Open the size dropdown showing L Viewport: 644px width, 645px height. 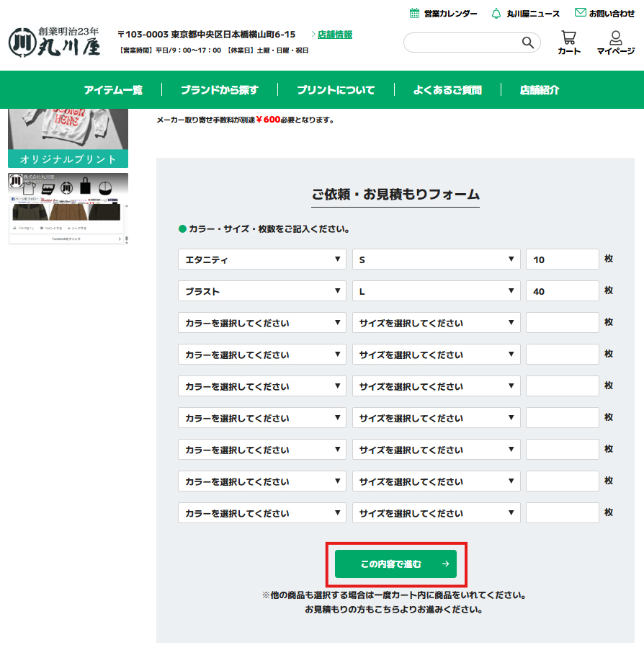(437, 291)
